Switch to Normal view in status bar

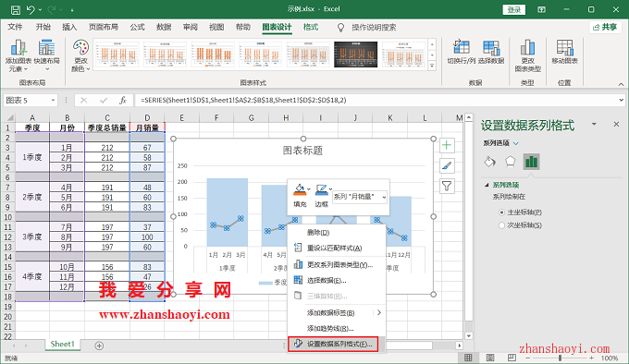(x=468, y=358)
